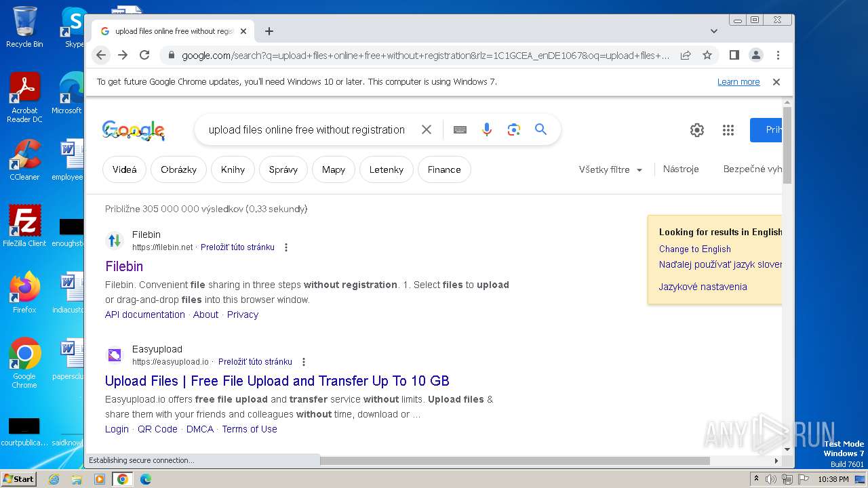Bookmark this page with the star
The height and width of the screenshot is (488, 868).
point(707,55)
